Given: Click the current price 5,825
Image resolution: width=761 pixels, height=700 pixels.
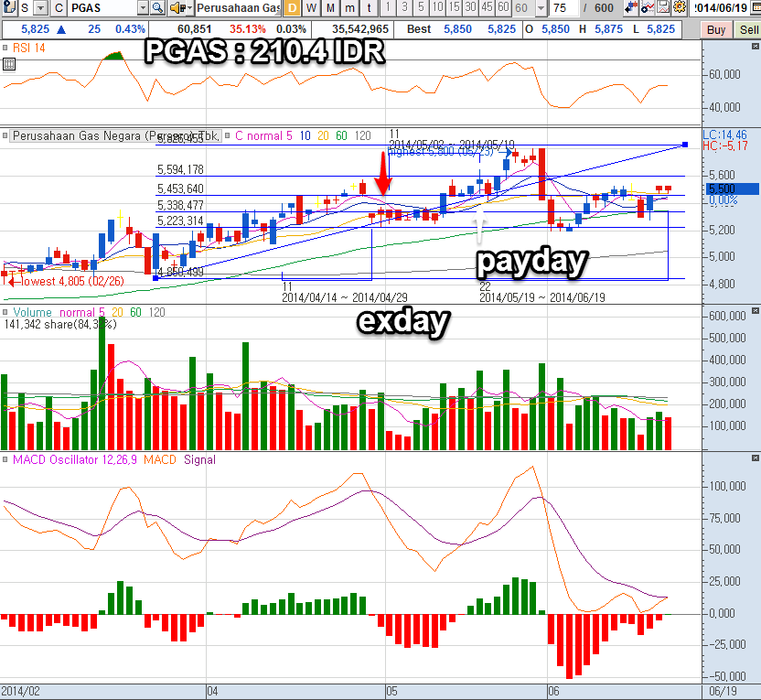Looking at the screenshot, I should click(36, 29).
